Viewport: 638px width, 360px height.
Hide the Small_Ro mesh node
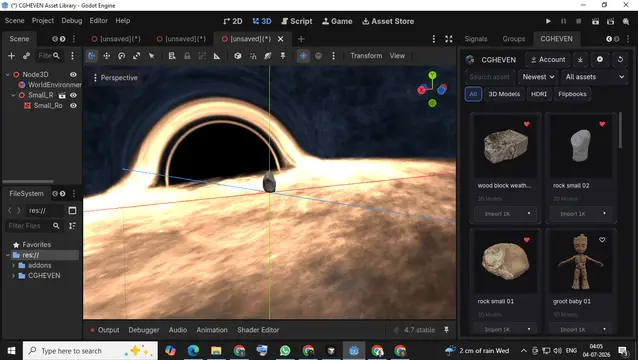(73, 105)
